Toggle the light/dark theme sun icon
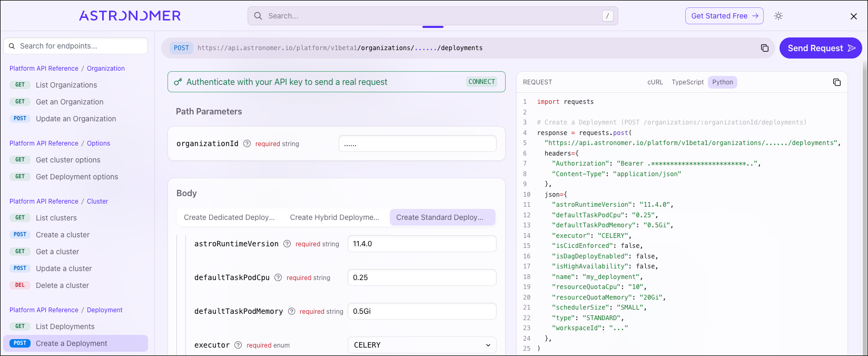Viewport: 868px width, 356px height. [x=778, y=16]
